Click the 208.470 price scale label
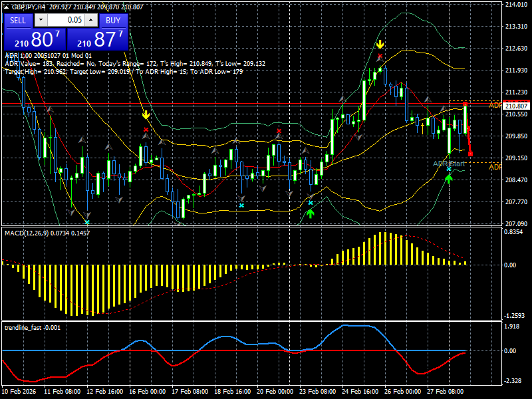Image resolution: width=532 pixels, height=399 pixels. (x=516, y=180)
